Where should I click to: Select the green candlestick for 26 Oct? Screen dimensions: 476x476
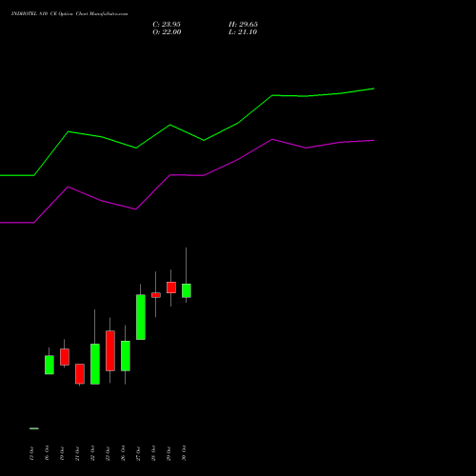126,356
